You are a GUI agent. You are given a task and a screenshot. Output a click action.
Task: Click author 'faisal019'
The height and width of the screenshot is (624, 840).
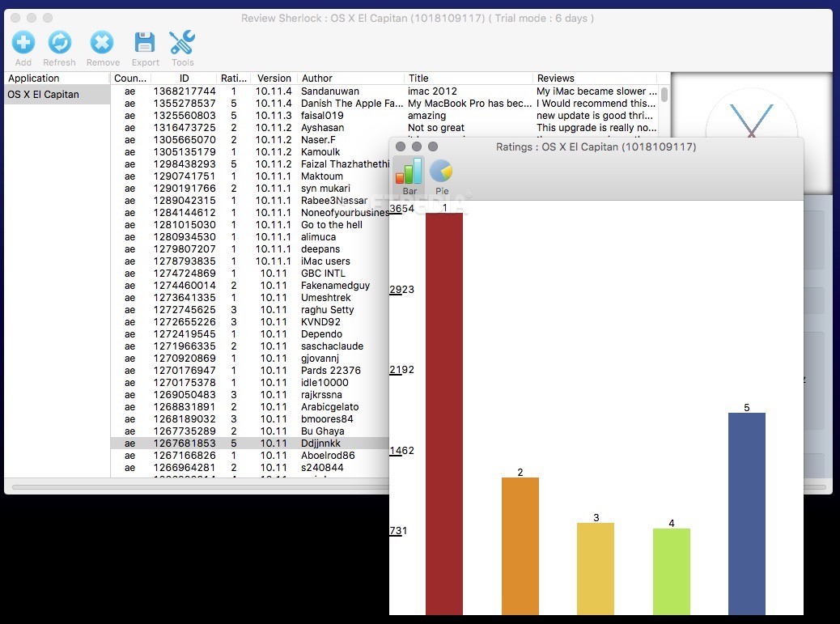[x=322, y=115]
